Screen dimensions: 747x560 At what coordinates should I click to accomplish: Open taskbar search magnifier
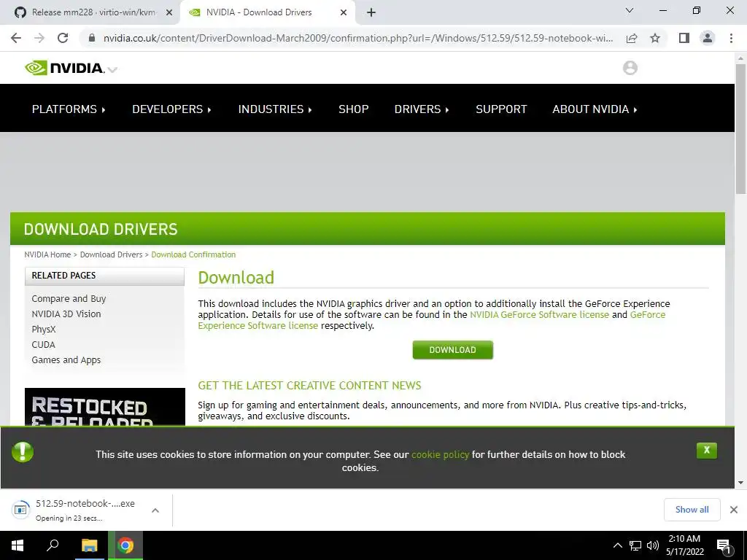tap(53, 545)
